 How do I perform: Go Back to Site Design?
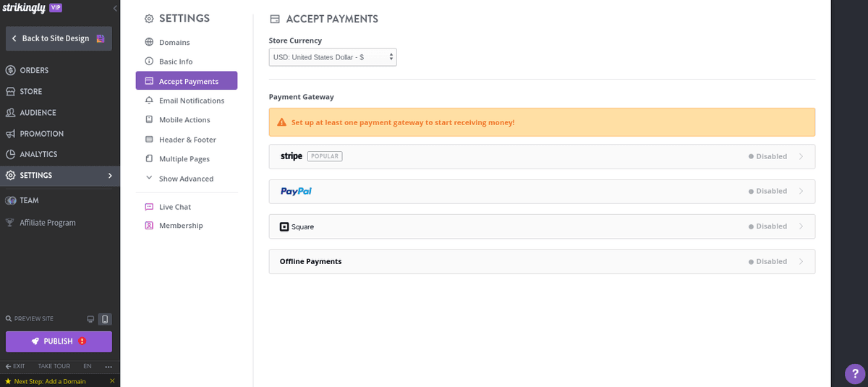(x=59, y=38)
